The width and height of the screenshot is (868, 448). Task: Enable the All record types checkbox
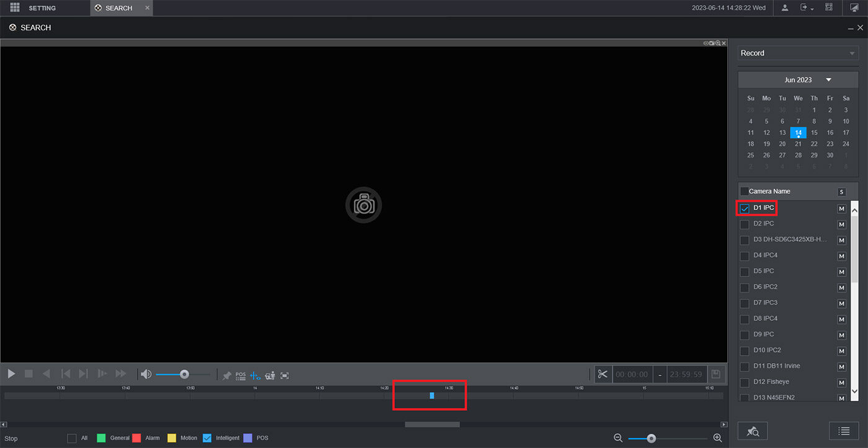(72, 438)
